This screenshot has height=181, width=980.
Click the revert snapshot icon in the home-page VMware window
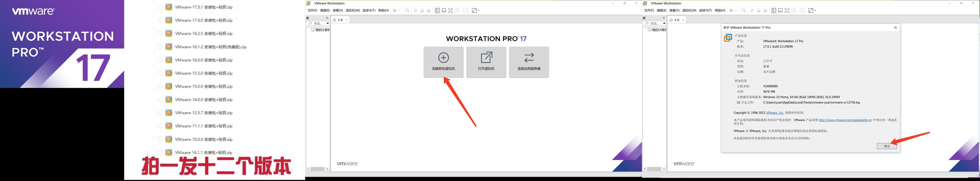[x=422, y=10]
